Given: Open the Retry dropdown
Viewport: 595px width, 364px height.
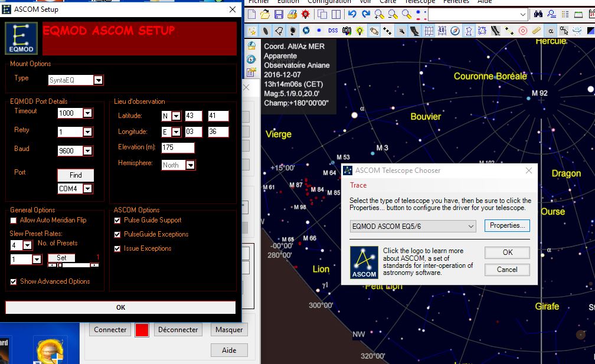Looking at the screenshot, I should pos(87,132).
